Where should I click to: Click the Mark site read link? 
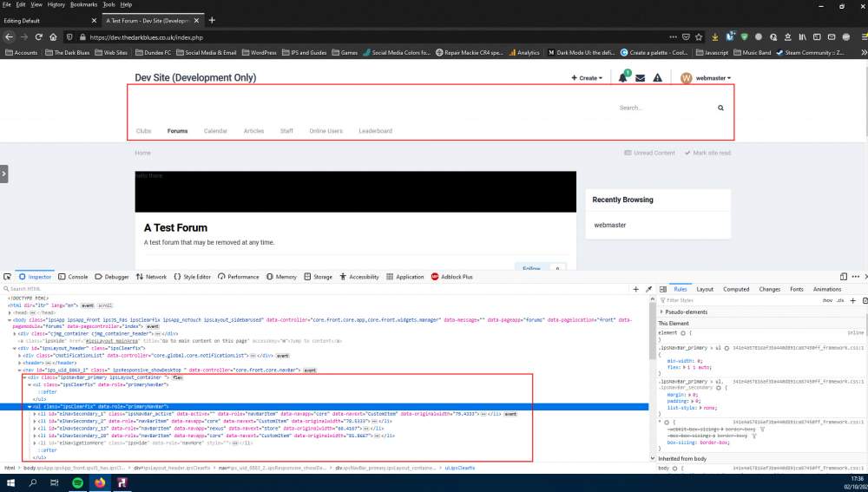click(x=712, y=153)
